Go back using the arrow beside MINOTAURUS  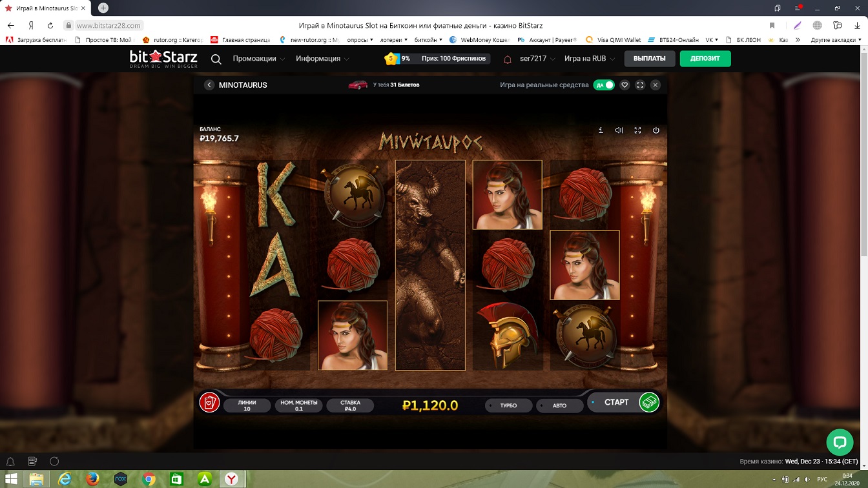209,85
